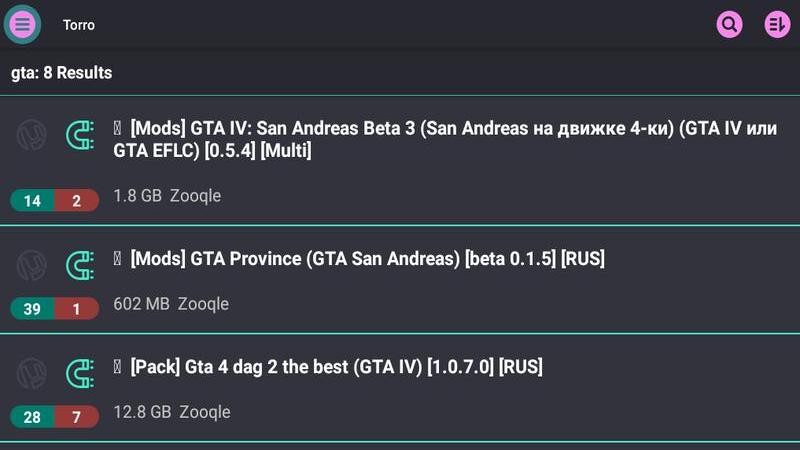Open the GTA Province beta 0.1.5 result
Screen dimensions: 800x450
coord(367,259)
